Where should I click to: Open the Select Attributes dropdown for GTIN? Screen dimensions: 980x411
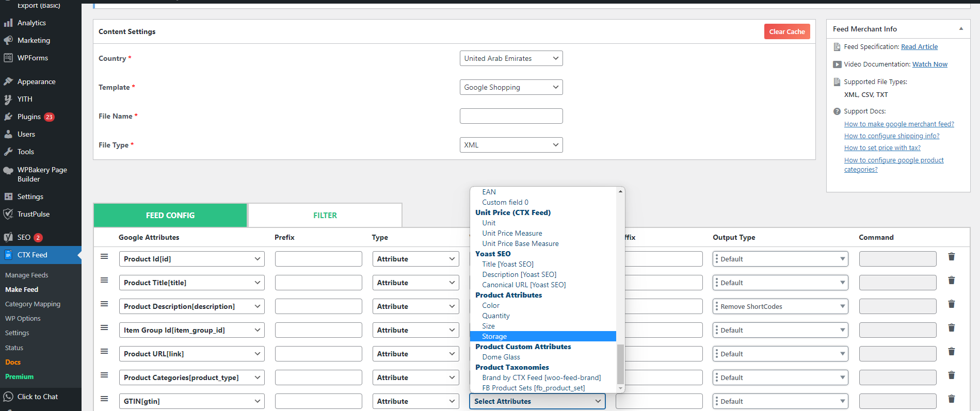(x=537, y=401)
